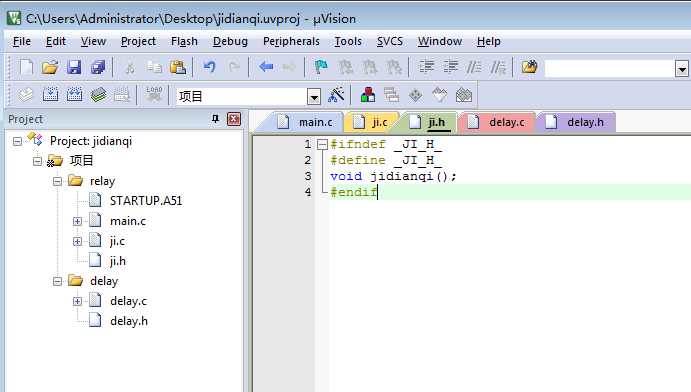
Task: Open Manage Project Items with the colored blocks icon
Action: click(368, 95)
